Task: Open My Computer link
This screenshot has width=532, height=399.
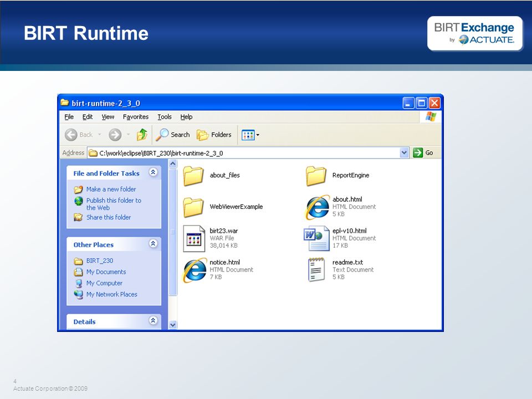Action: (104, 283)
